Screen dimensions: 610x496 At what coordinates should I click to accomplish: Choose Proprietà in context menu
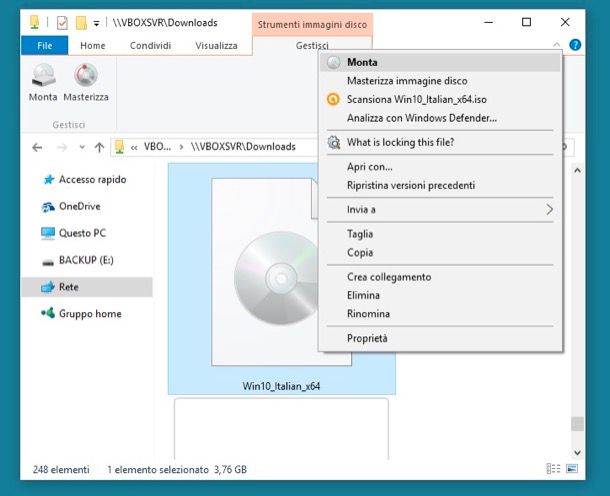440,338
